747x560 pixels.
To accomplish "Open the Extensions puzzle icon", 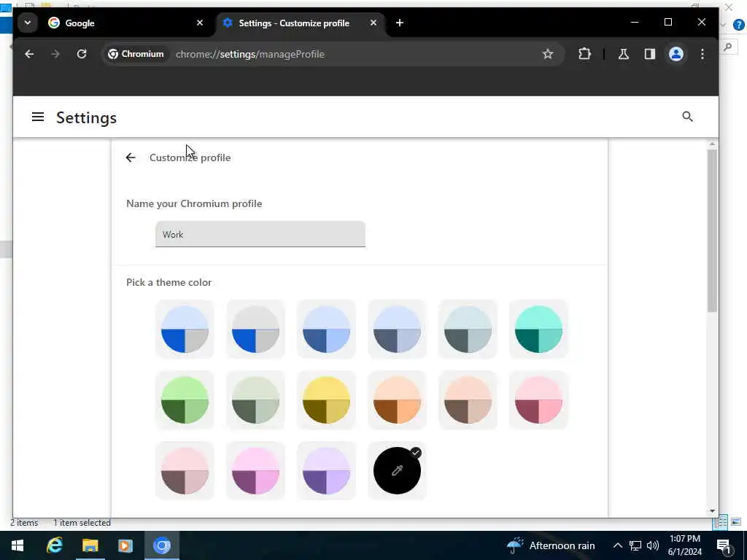I will pos(584,54).
